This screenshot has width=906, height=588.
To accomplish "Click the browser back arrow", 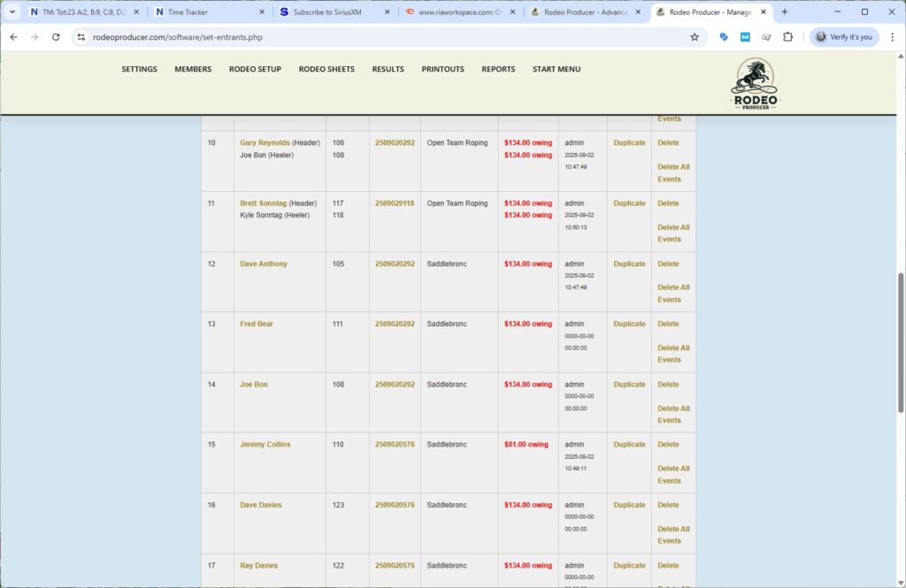I will [13, 37].
